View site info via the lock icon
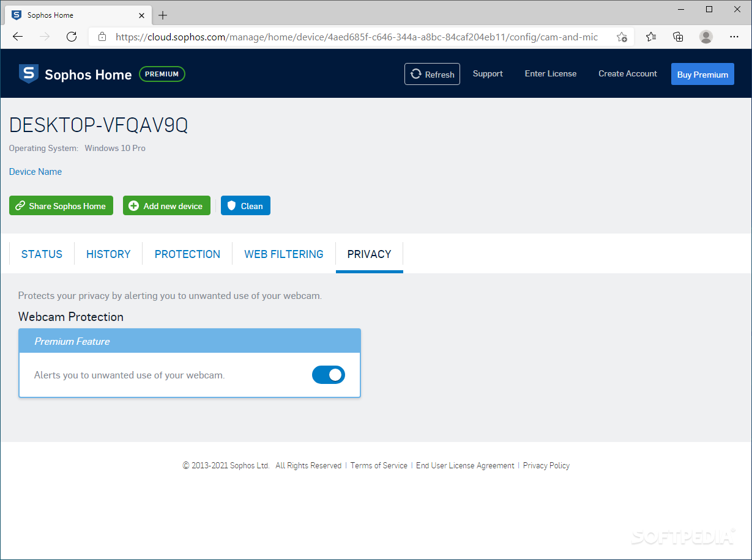The width and height of the screenshot is (752, 560). [x=102, y=37]
